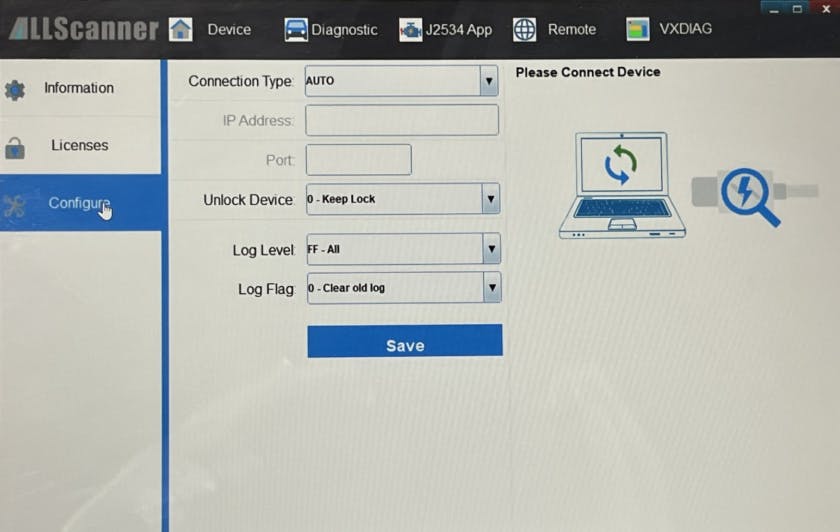Click the Diagnostic car icon
The image size is (840, 532).
[296, 29]
